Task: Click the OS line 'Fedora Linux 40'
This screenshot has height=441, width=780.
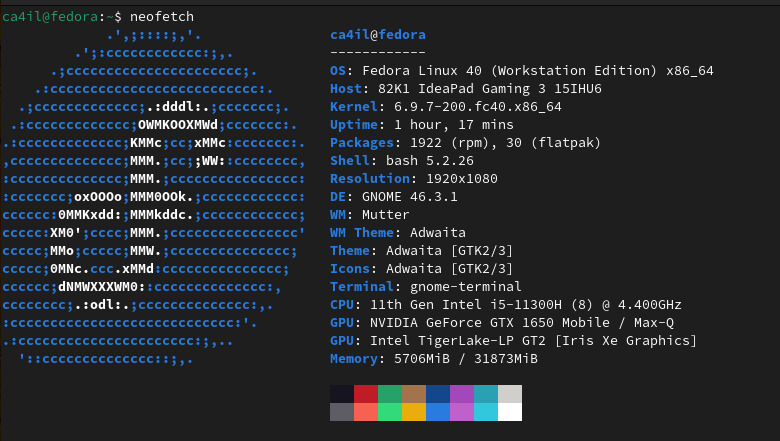Action: 422,71
